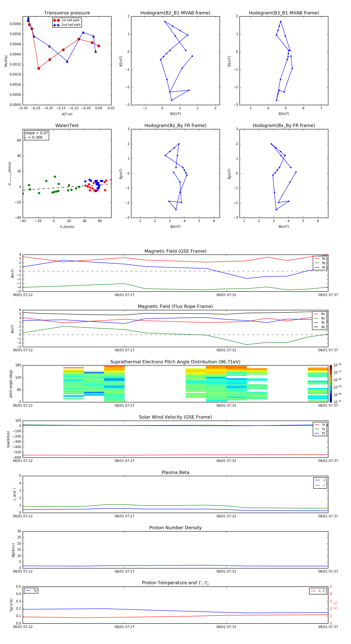Click the Suprathermal Electrons Pitch Angle Distribution title
This screenshot has height=644, width=351.
click(175, 362)
